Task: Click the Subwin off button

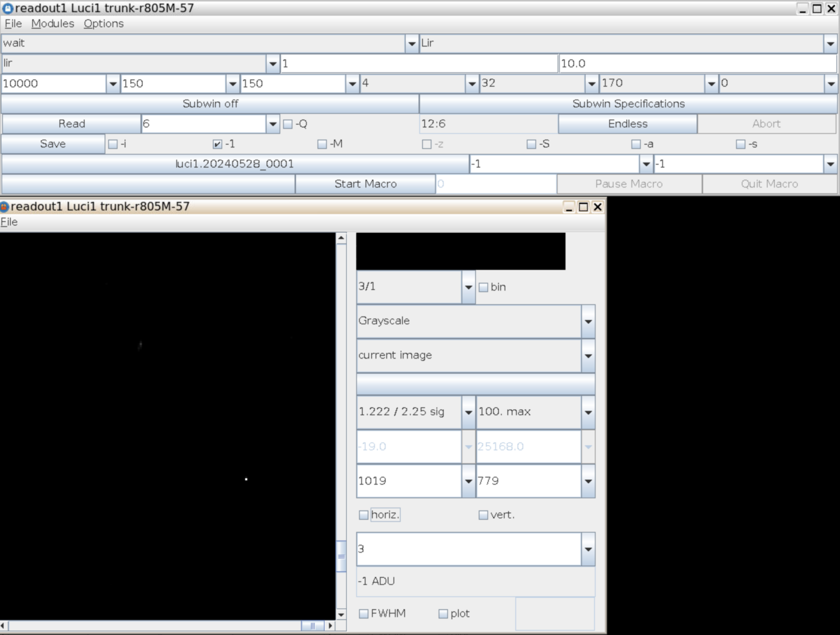Action: [x=210, y=104]
